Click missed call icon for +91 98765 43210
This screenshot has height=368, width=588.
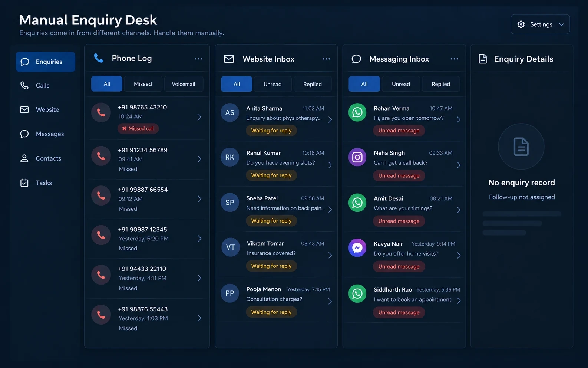pyautogui.click(x=101, y=112)
